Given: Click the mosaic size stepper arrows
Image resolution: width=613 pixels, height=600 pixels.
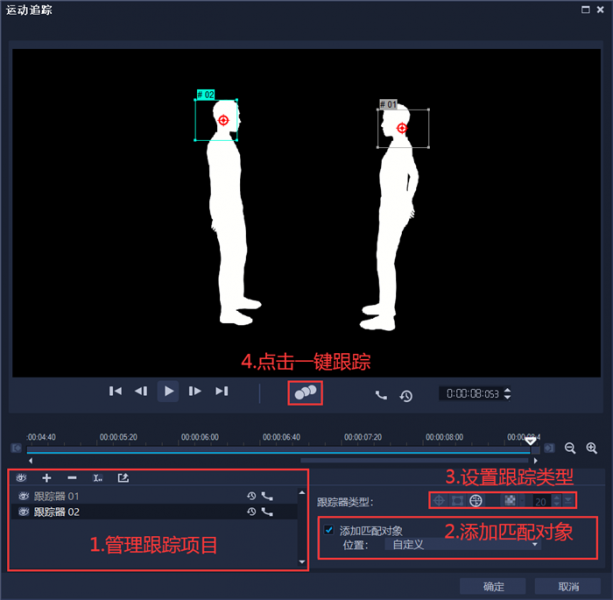Looking at the screenshot, I should 557,501.
